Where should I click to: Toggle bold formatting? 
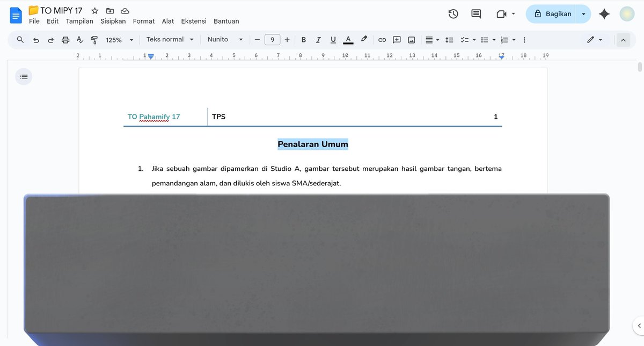coord(304,40)
